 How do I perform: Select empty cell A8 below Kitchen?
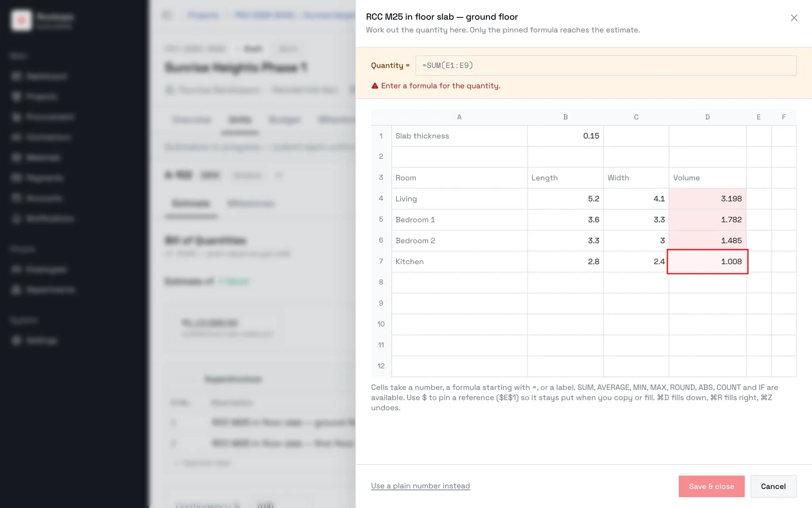pyautogui.click(x=459, y=282)
